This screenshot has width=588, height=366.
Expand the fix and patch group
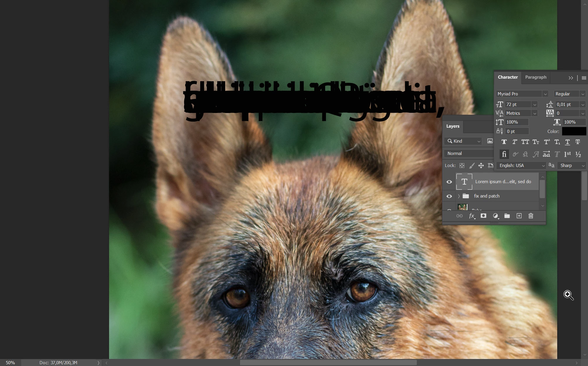pos(459,196)
